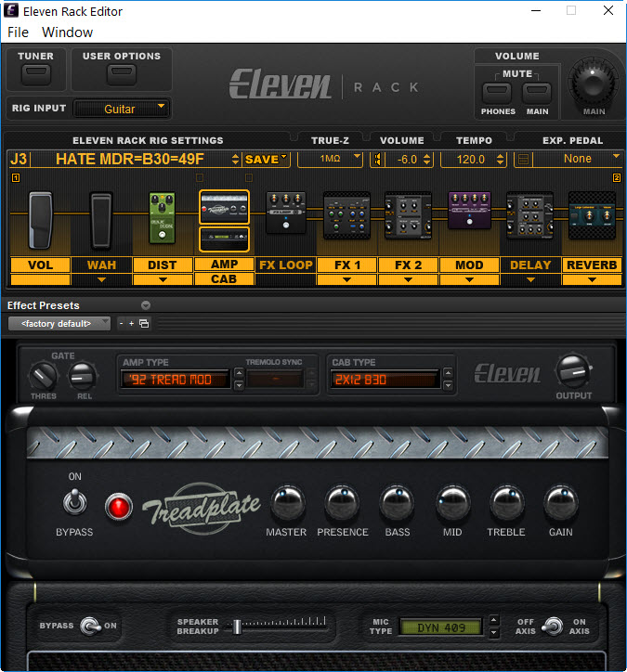Click the amp Master knob

[x=287, y=504]
